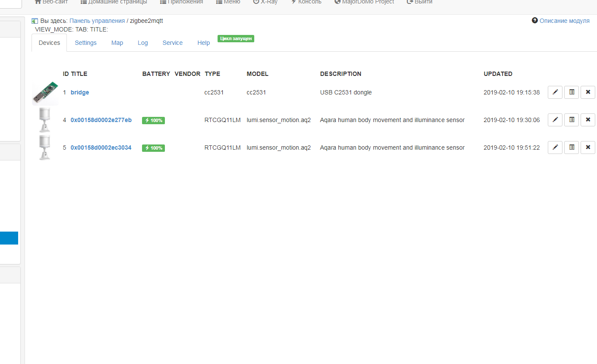View the Log tab
Image resolution: width=597 pixels, height=364 pixels.
pos(142,43)
